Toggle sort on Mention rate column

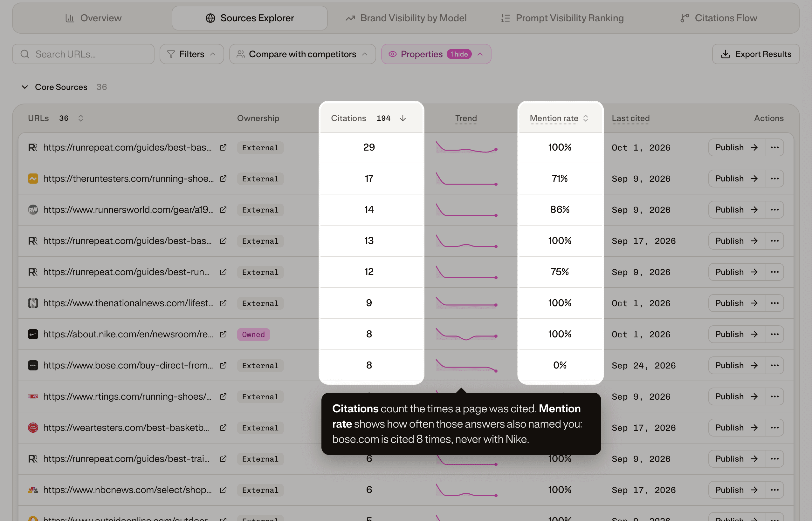[586, 118]
